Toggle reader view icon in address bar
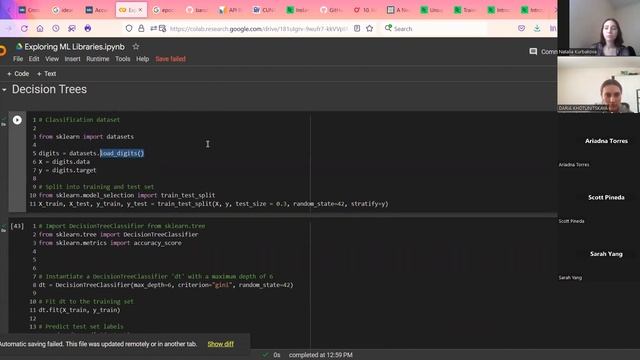The height and width of the screenshot is (360, 640). [x=357, y=29]
